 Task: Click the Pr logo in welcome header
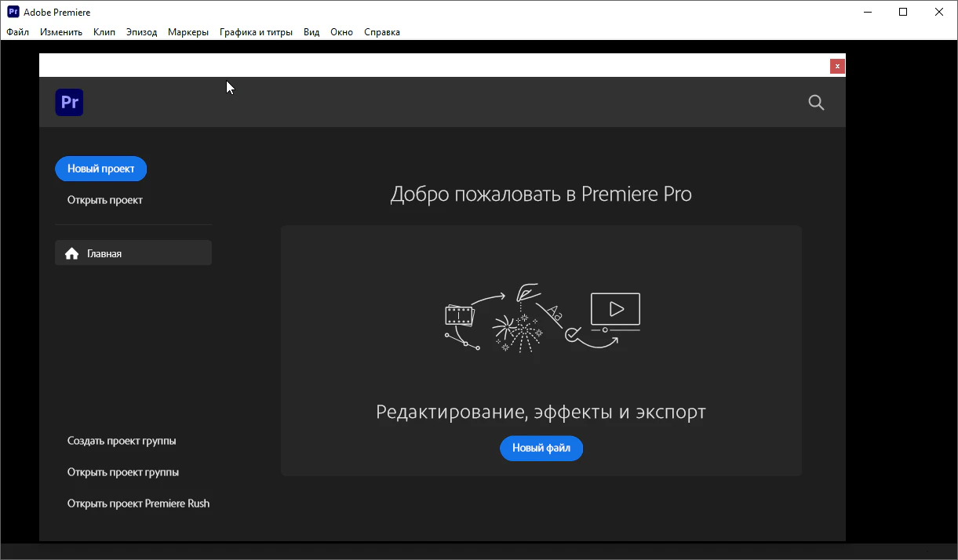pyautogui.click(x=69, y=103)
